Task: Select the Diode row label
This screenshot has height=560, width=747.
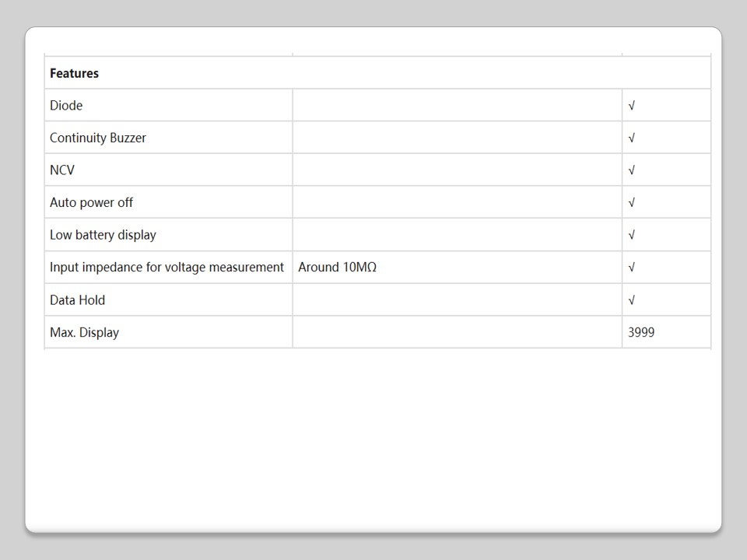Action: coord(66,105)
